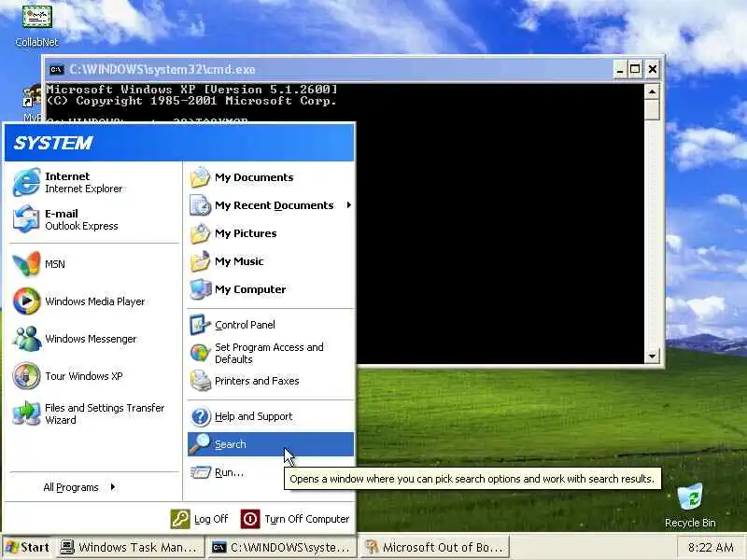Image resolution: width=747 pixels, height=560 pixels.
Task: Select Control Panel menu label
Action: [x=245, y=325]
